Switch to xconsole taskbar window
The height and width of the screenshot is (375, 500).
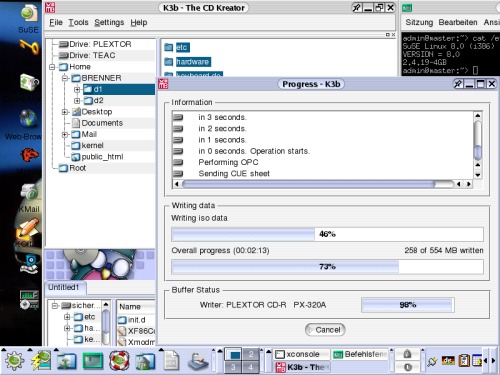pos(301,354)
